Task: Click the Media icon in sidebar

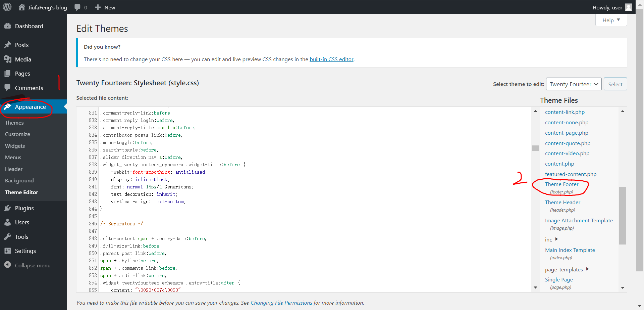Action: click(x=7, y=59)
